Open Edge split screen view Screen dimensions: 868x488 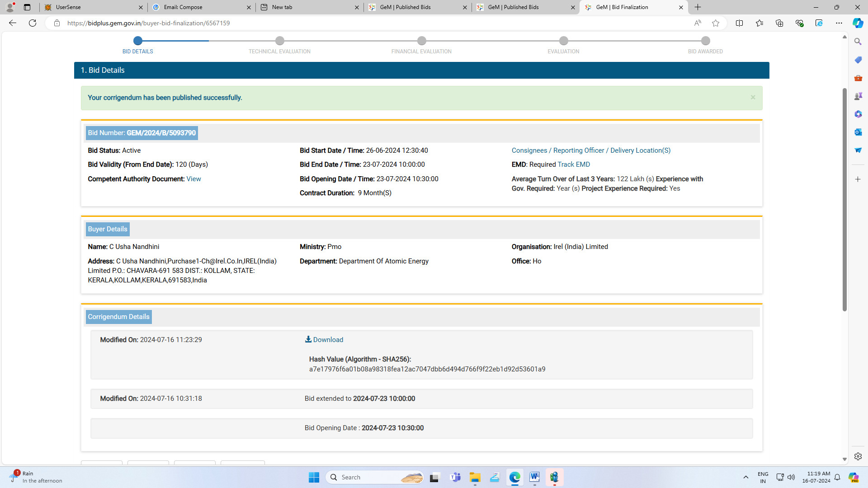point(739,23)
